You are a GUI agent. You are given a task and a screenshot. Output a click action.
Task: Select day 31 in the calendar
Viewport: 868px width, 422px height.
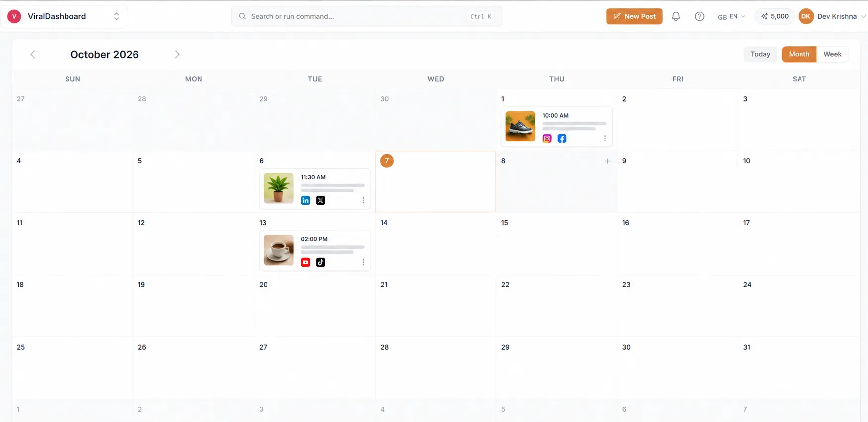click(746, 347)
